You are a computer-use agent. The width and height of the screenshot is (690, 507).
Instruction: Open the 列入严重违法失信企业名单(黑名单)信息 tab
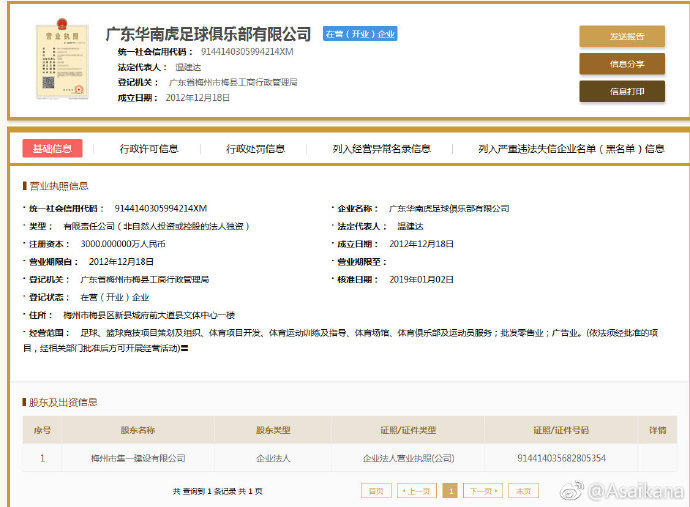tap(571, 149)
